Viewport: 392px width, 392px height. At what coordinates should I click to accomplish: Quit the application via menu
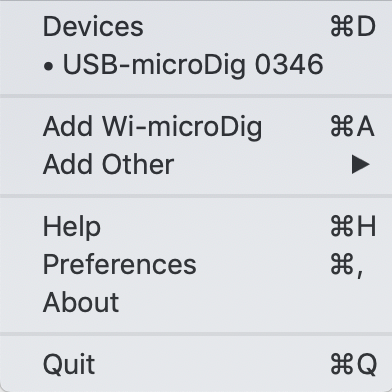click(196, 364)
